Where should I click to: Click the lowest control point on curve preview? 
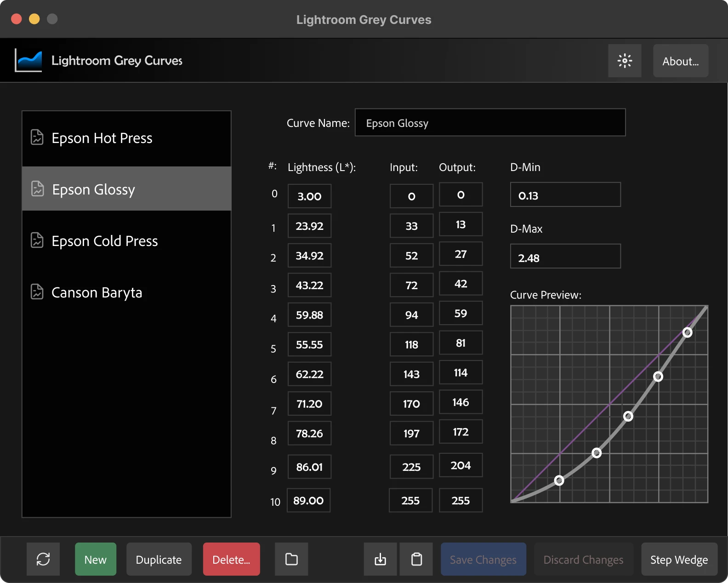[x=559, y=480]
